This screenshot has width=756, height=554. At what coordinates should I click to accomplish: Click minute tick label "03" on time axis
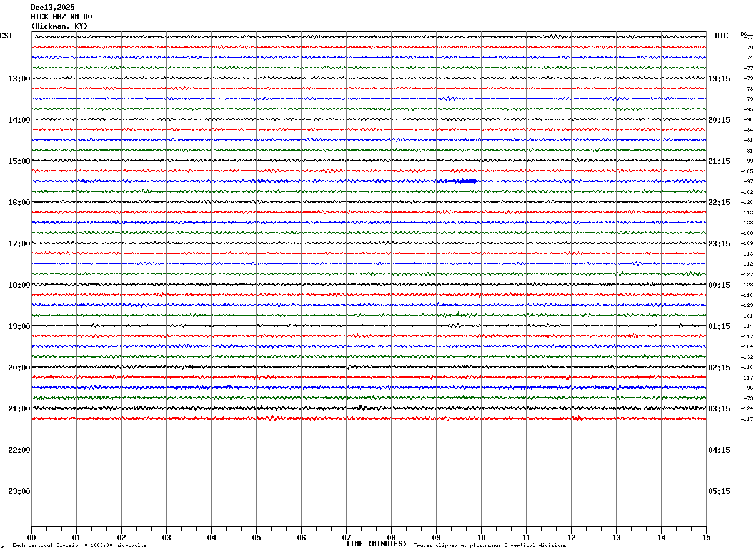point(166,538)
